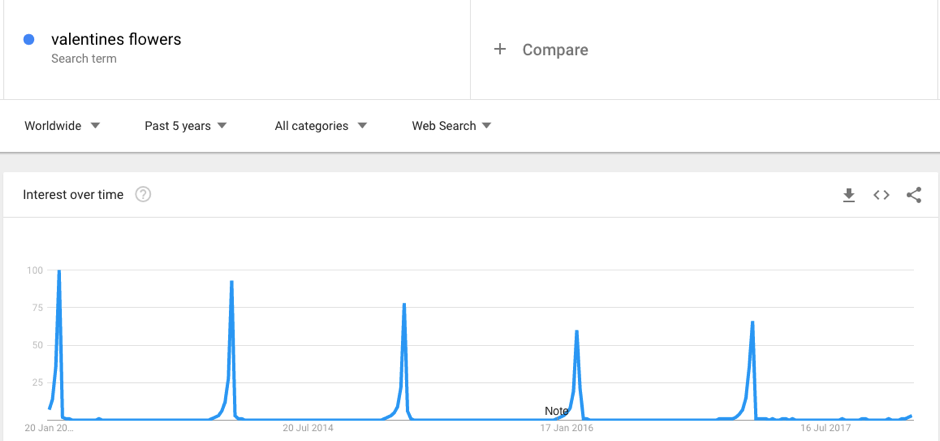This screenshot has height=441, width=940.
Task: Click the blue dot for valentines flowers
Action: (28, 40)
